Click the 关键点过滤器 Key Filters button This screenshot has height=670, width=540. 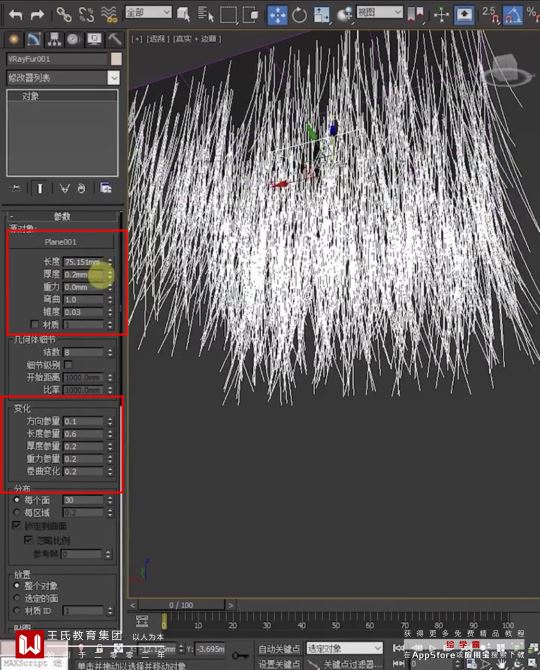(x=352, y=664)
